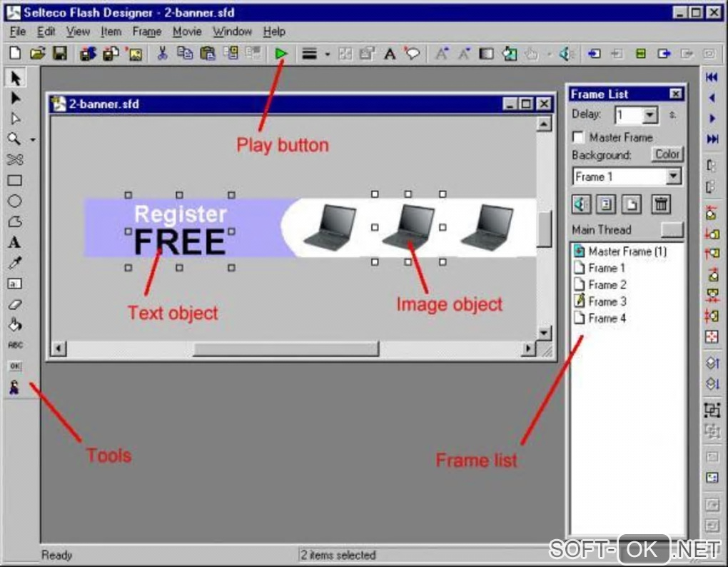The image size is (728, 567).
Task: Select the Paint bucket fill tool
Action: [x=14, y=325]
